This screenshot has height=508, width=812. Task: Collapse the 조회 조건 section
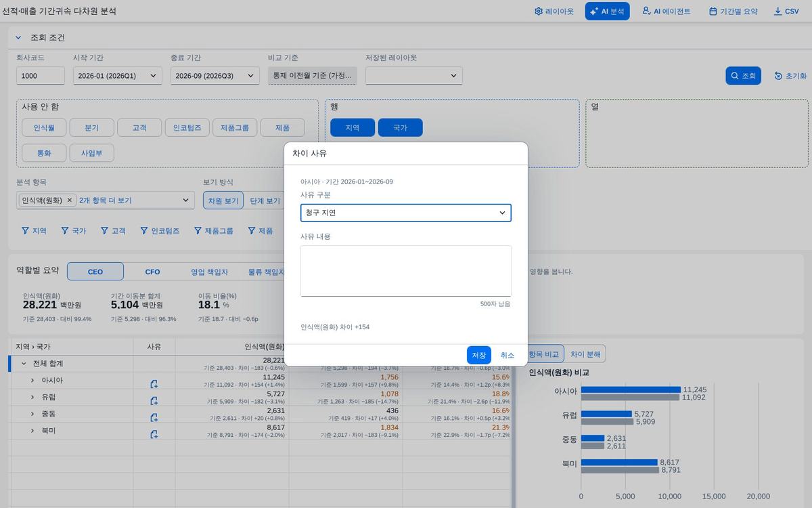pyautogui.click(x=18, y=37)
